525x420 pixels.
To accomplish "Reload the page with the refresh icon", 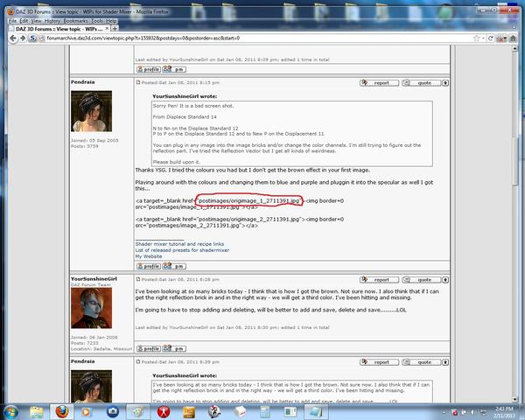I will 491,38.
